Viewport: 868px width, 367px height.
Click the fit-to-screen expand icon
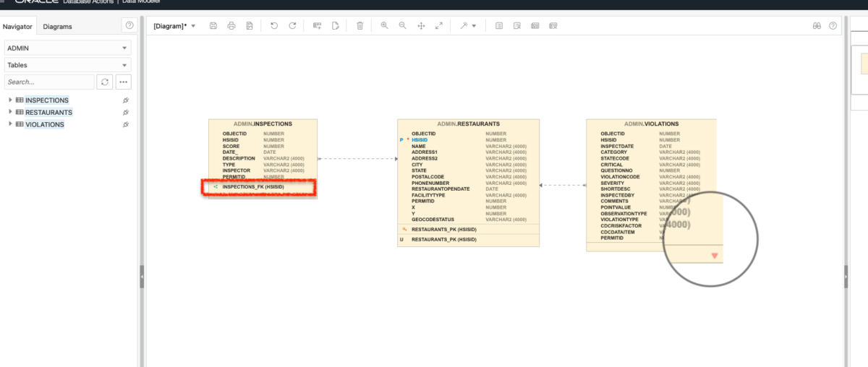[439, 26]
